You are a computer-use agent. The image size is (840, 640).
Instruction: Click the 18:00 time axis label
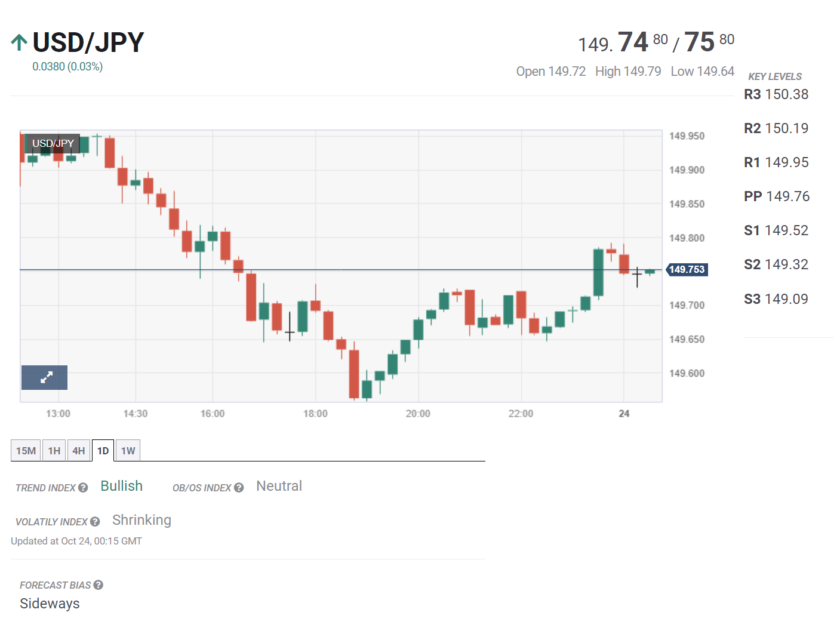coord(315,414)
